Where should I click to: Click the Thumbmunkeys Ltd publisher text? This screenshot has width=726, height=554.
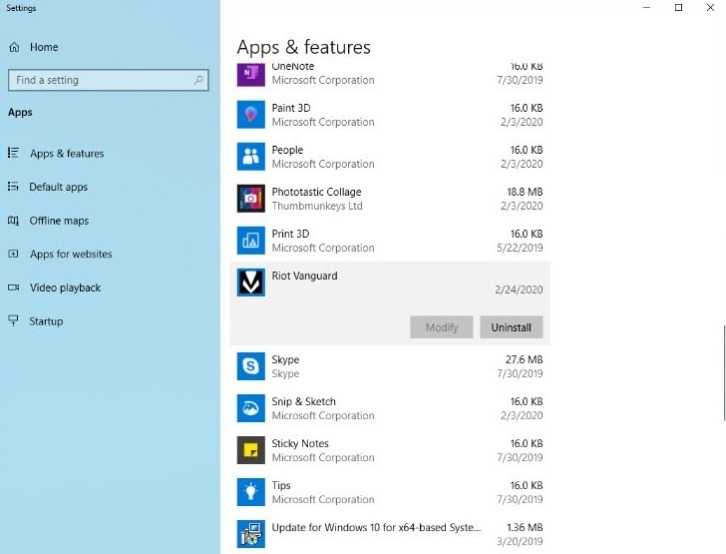(317, 206)
